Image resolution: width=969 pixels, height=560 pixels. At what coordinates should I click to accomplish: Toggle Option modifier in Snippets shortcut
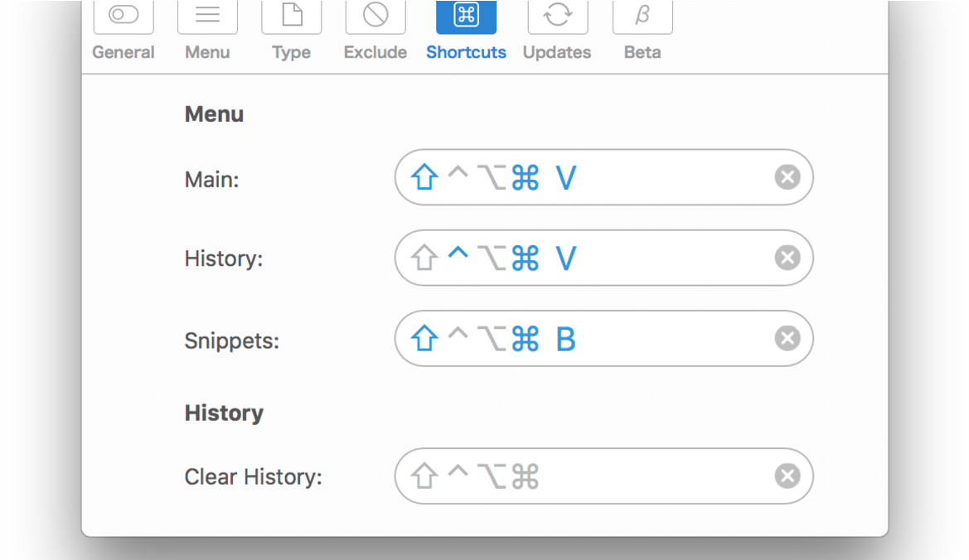[x=492, y=339]
